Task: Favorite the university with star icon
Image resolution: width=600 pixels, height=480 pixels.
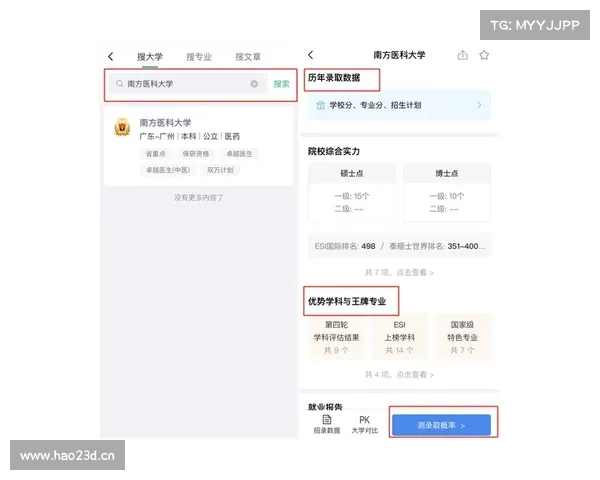Action: 484,55
